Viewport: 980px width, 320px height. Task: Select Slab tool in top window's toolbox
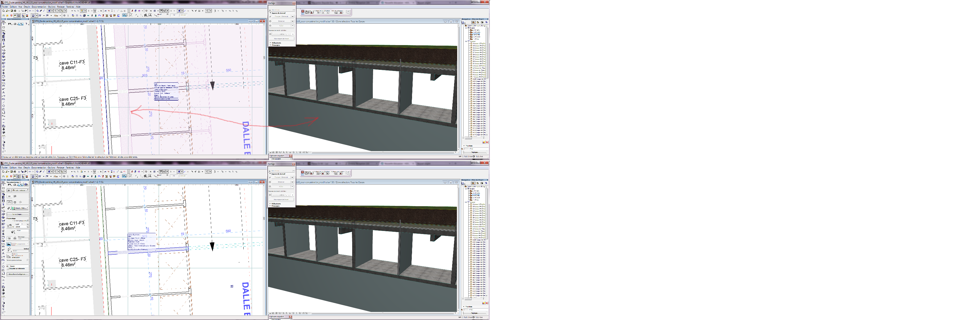coord(3,50)
